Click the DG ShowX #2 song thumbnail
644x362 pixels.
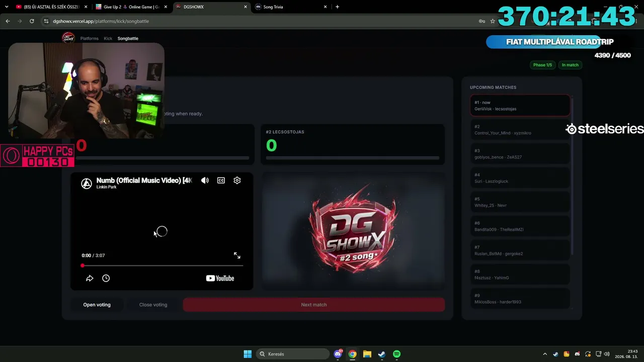click(353, 231)
